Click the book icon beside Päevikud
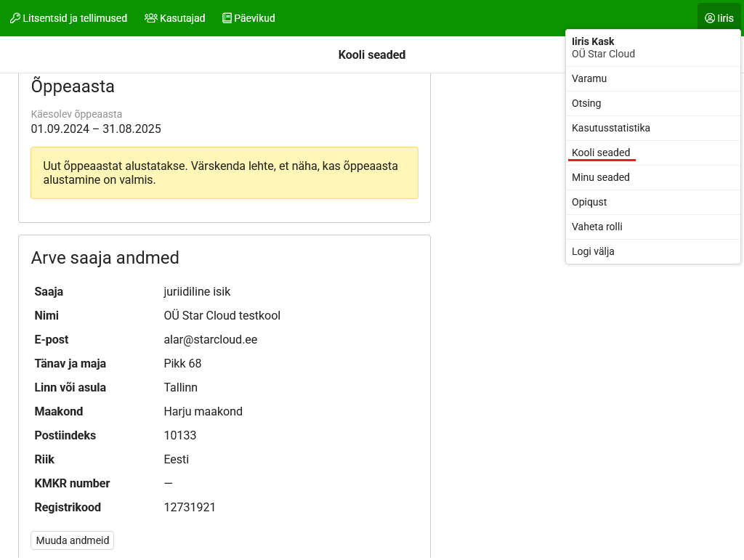Viewport: 744px width, 560px height. pyautogui.click(x=227, y=18)
